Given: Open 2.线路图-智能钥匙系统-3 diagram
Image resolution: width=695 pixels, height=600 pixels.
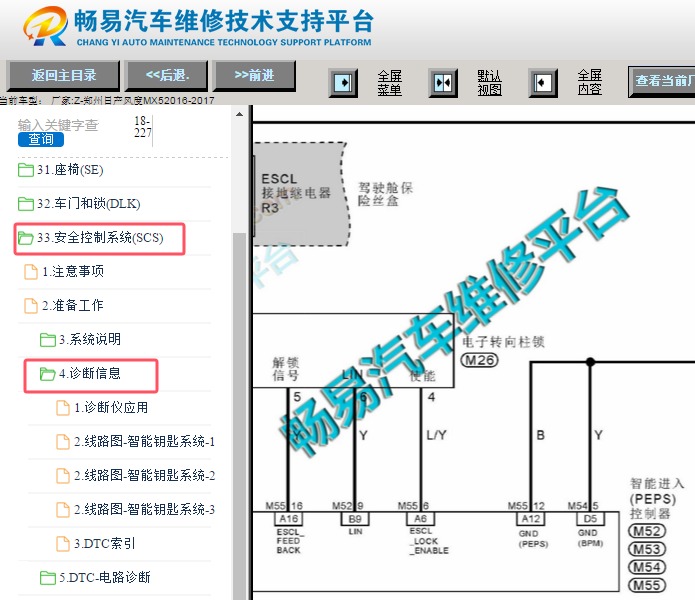Looking at the screenshot, I should tap(144, 510).
